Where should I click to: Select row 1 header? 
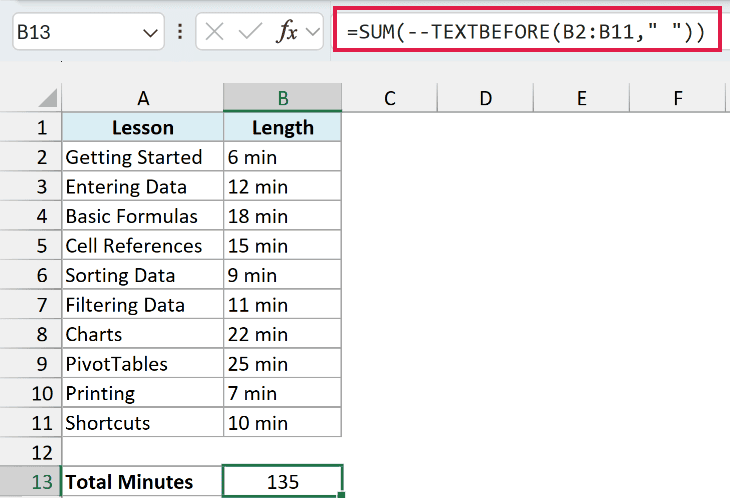[31, 127]
